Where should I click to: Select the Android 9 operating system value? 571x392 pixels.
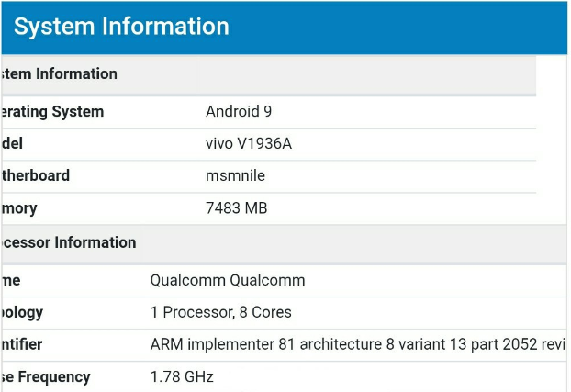tap(239, 111)
